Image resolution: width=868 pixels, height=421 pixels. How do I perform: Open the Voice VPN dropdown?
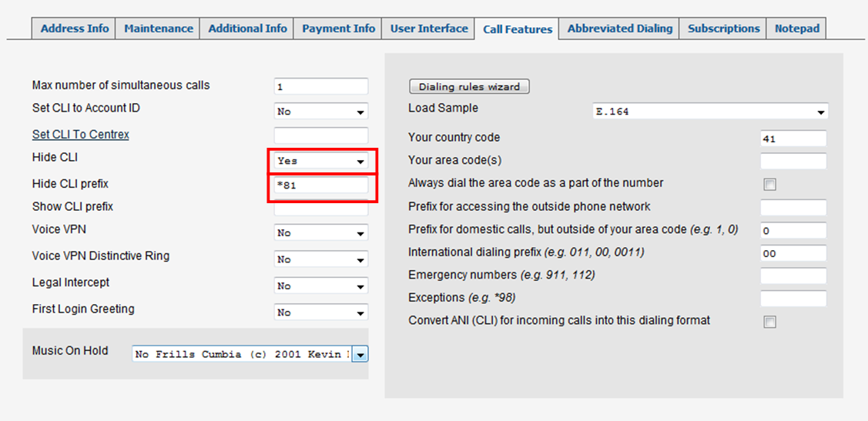[x=321, y=233]
